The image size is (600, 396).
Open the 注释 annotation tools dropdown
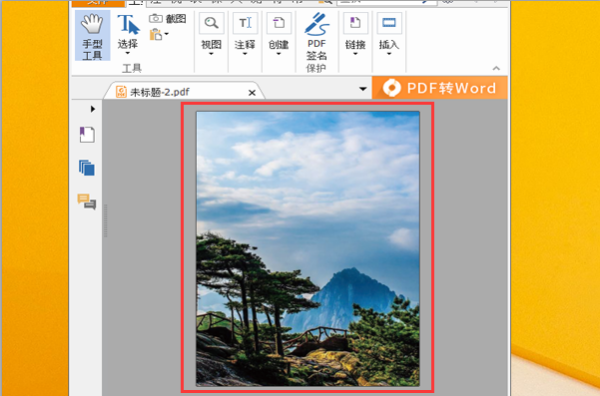(x=245, y=35)
